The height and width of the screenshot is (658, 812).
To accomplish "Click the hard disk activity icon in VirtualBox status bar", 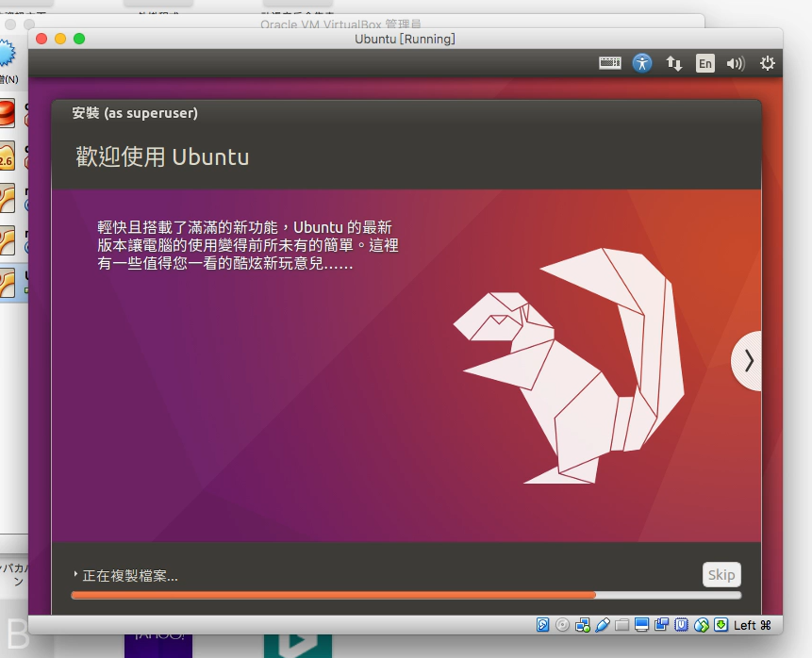I will [542, 625].
